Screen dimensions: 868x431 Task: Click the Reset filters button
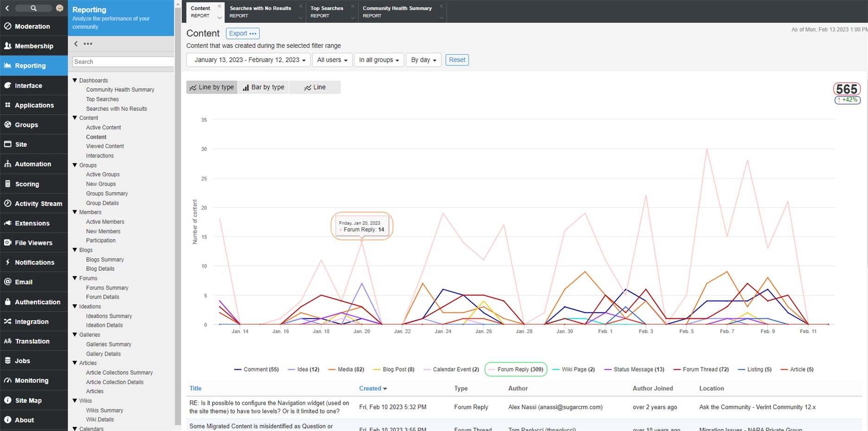coord(457,60)
